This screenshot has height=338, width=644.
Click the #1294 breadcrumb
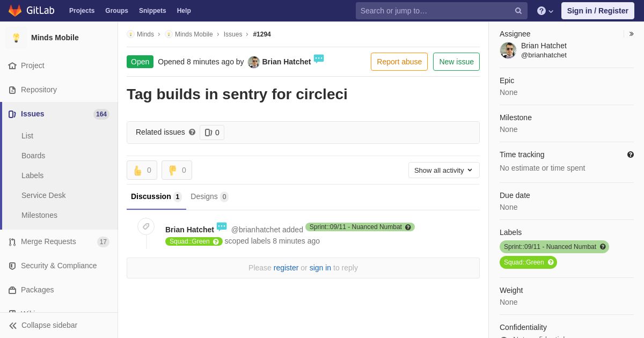[262, 34]
